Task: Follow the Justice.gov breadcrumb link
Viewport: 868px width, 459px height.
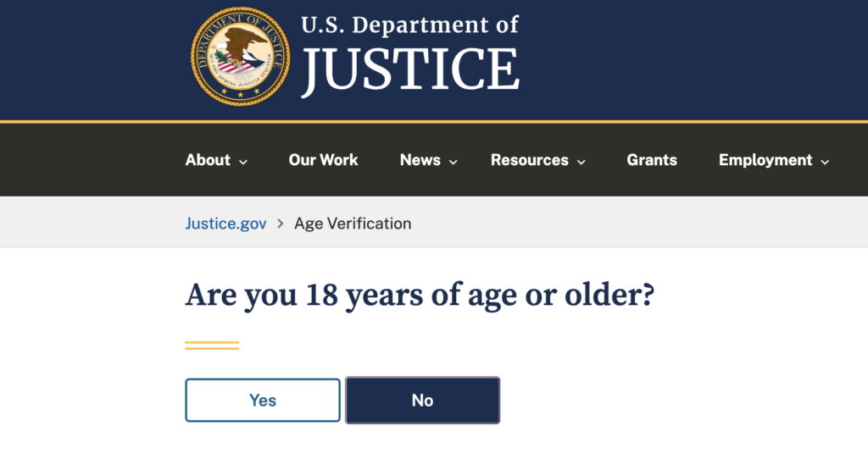Action: tap(225, 224)
